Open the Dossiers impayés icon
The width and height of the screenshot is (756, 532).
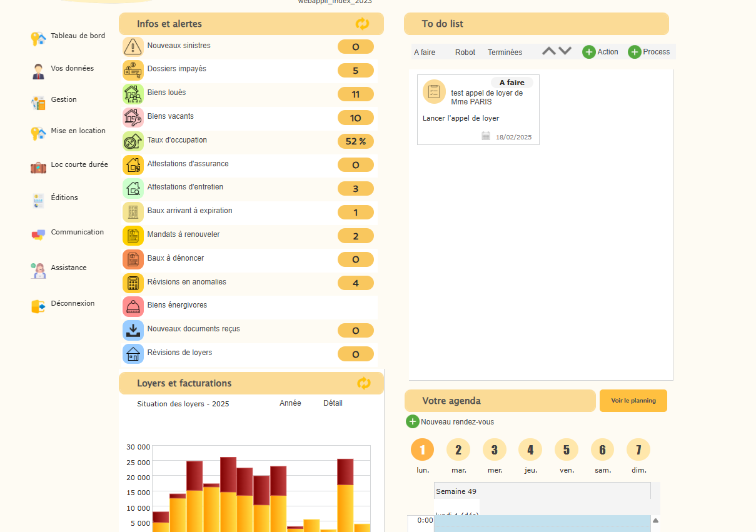tap(133, 70)
